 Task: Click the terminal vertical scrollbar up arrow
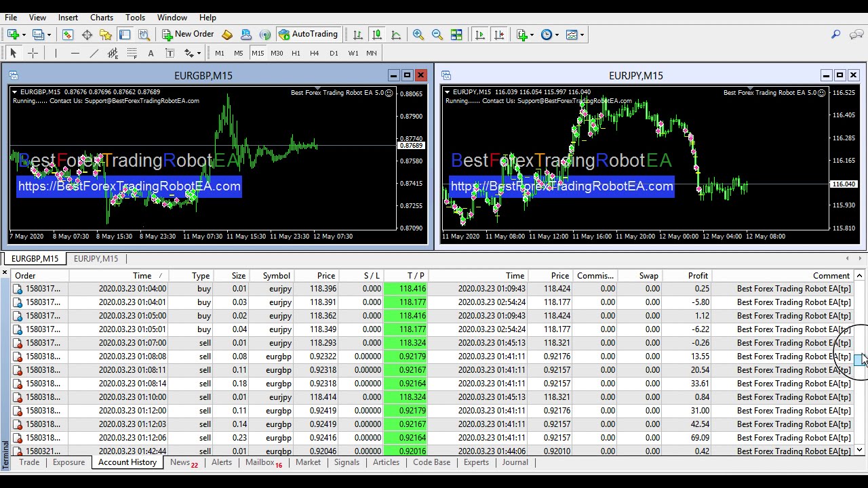click(x=859, y=276)
